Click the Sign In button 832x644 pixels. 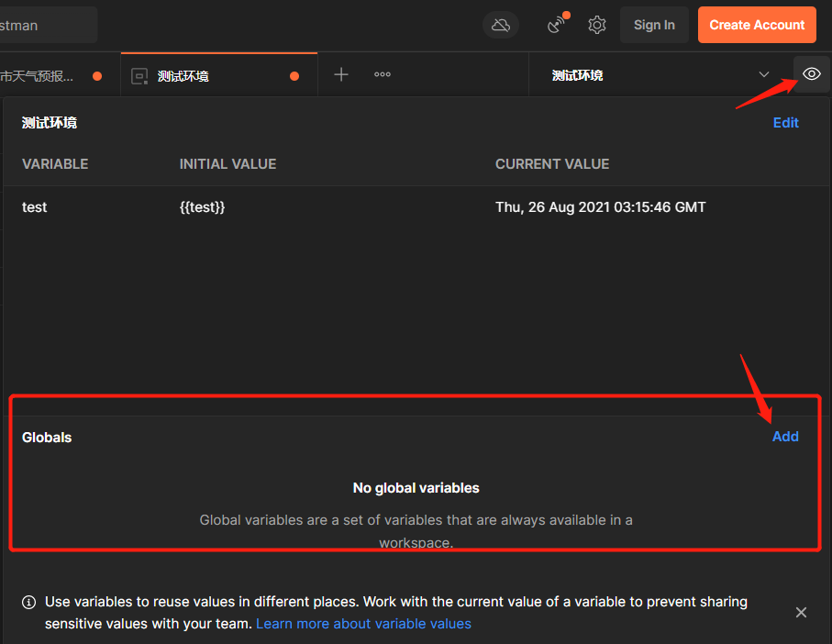(654, 25)
